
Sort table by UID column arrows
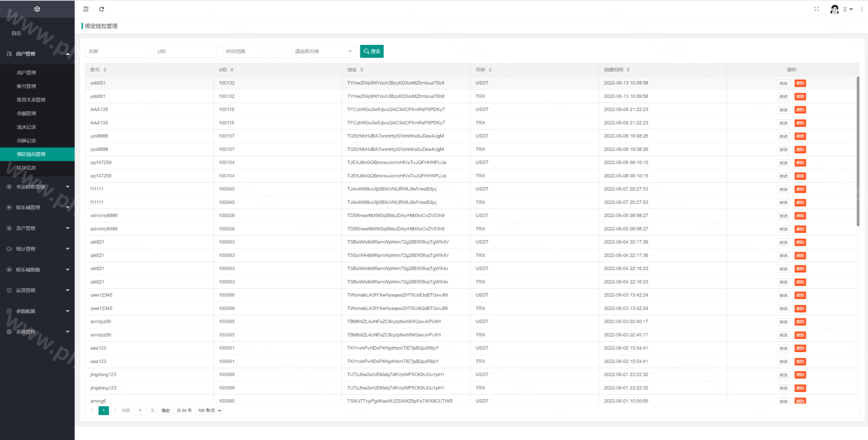[232, 70]
